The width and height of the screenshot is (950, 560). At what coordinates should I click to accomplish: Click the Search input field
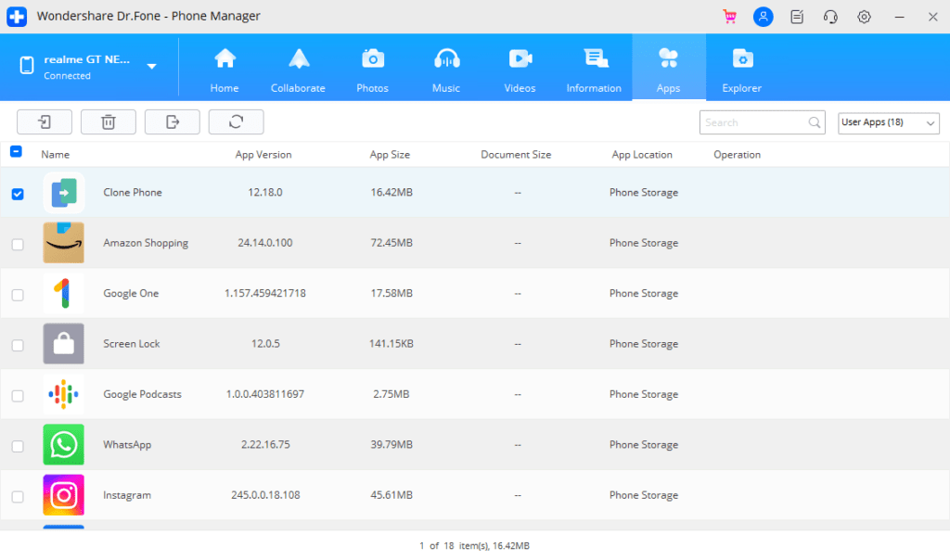tap(753, 122)
